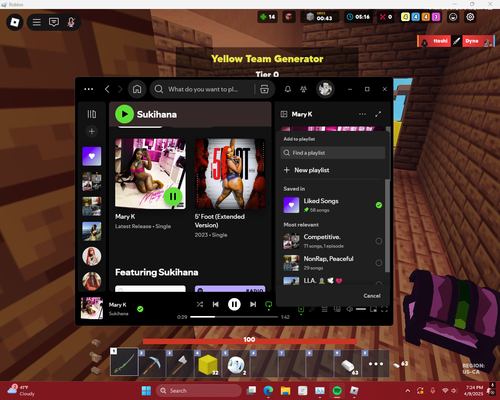The width and height of the screenshot is (500, 400).
Task: Select the NonRap, Peaceful playlist row
Action: [x=333, y=263]
